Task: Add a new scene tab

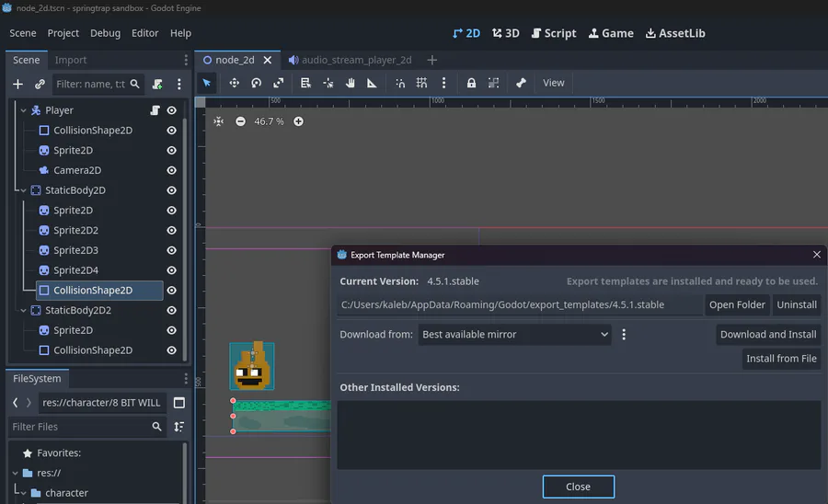Action: click(x=432, y=60)
